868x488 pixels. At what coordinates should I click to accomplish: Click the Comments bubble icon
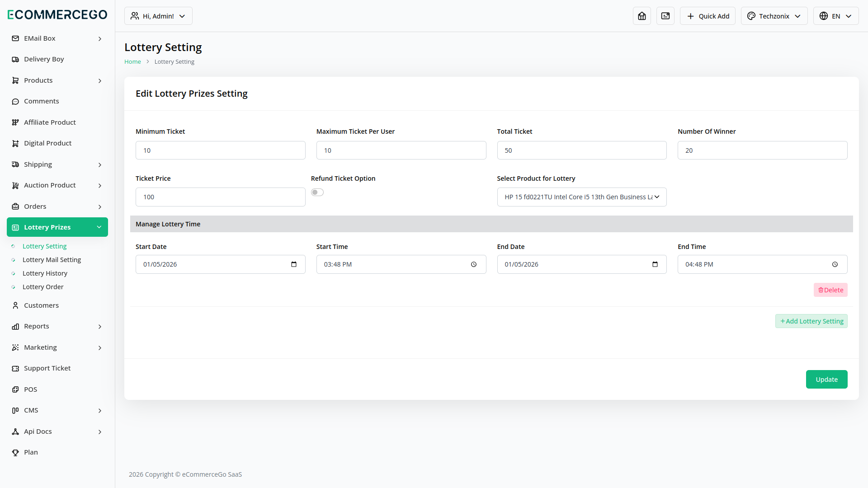[15, 101]
